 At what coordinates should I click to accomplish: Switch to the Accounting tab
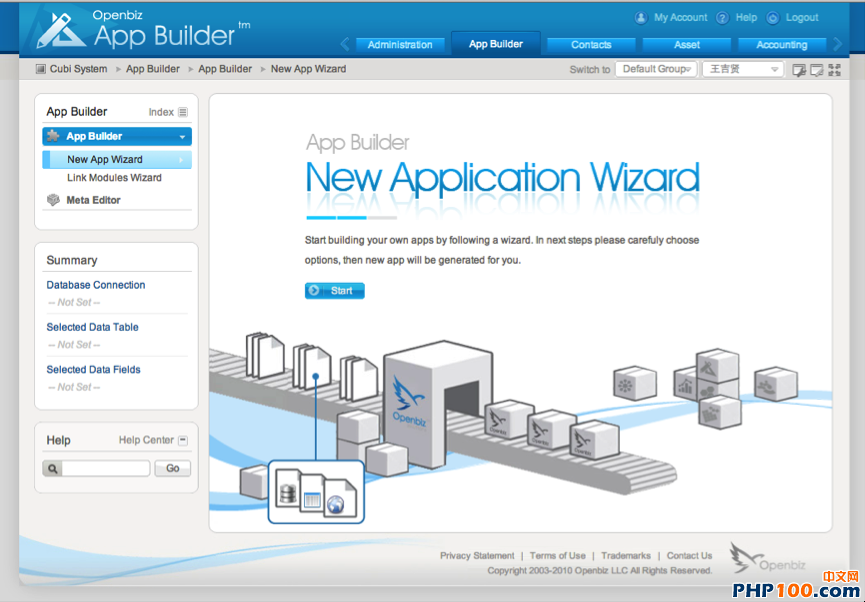click(781, 45)
